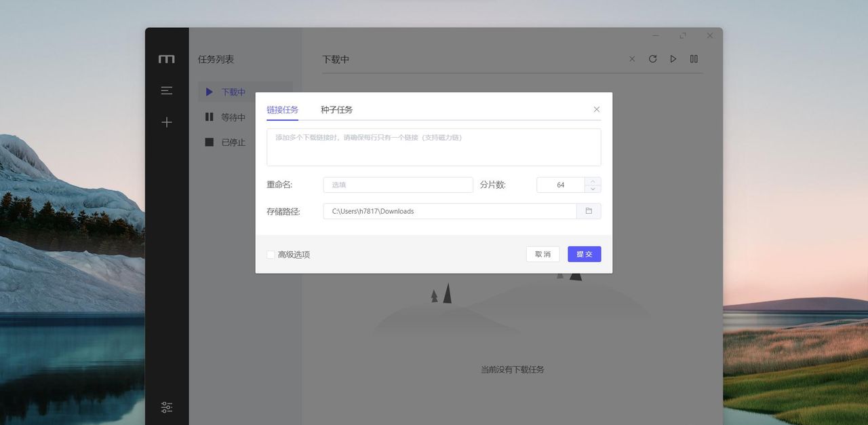This screenshot has height=425, width=868.
Task: Remove tasks using the X toolbar icon
Action: [632, 59]
